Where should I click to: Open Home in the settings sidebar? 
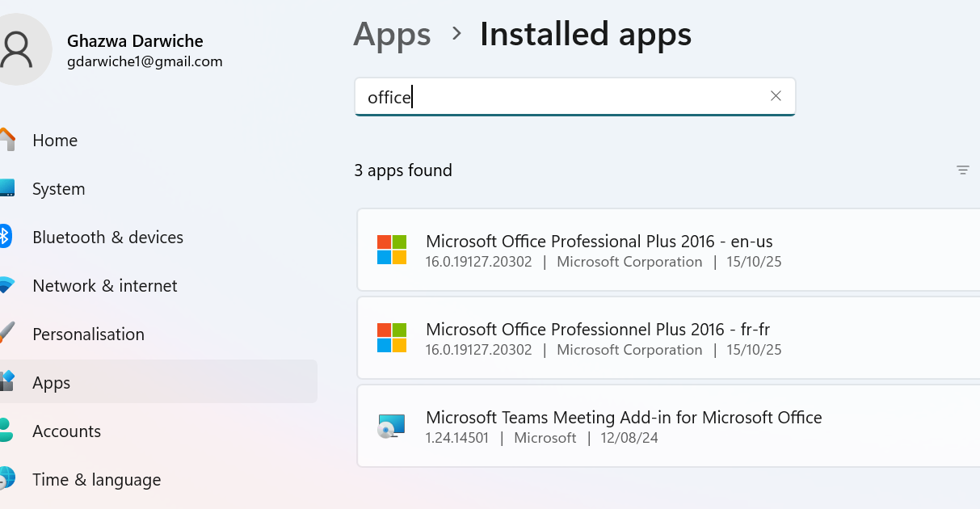click(x=55, y=141)
